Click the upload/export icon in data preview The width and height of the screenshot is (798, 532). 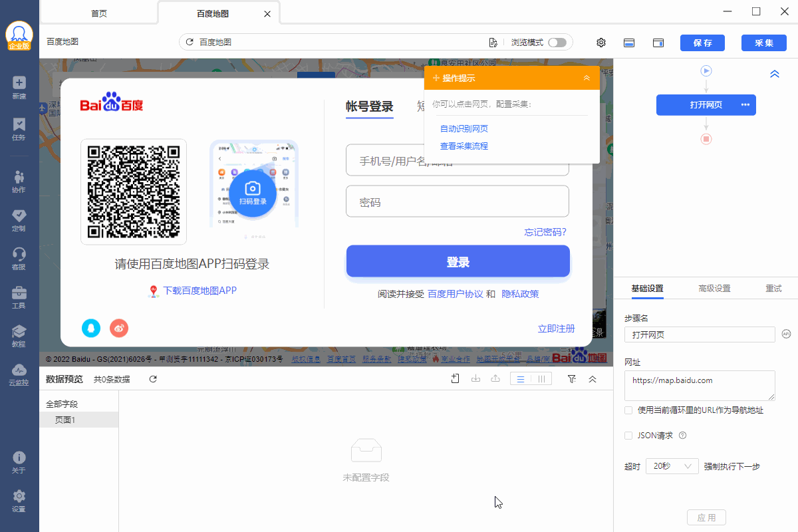pos(495,378)
